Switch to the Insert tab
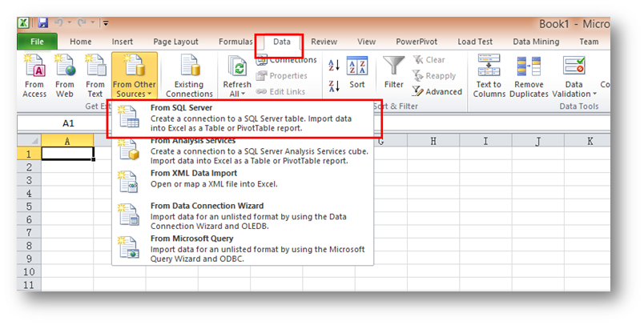 click(123, 42)
